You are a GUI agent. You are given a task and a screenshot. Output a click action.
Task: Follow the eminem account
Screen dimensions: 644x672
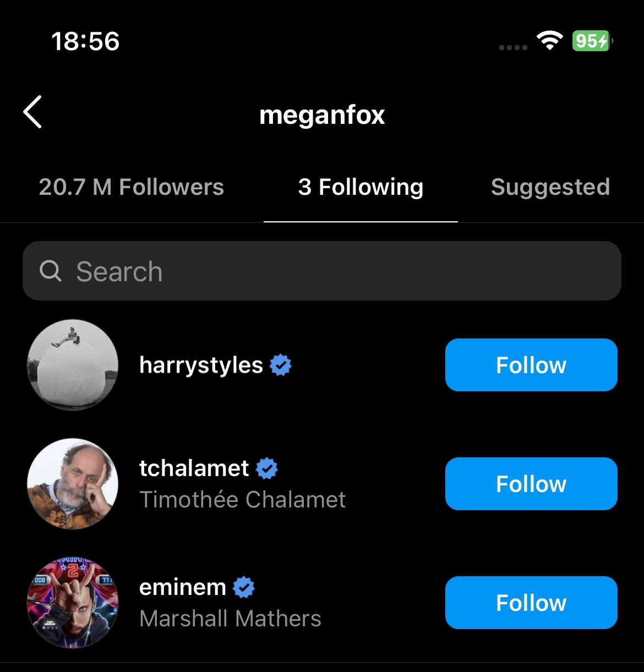click(x=531, y=603)
